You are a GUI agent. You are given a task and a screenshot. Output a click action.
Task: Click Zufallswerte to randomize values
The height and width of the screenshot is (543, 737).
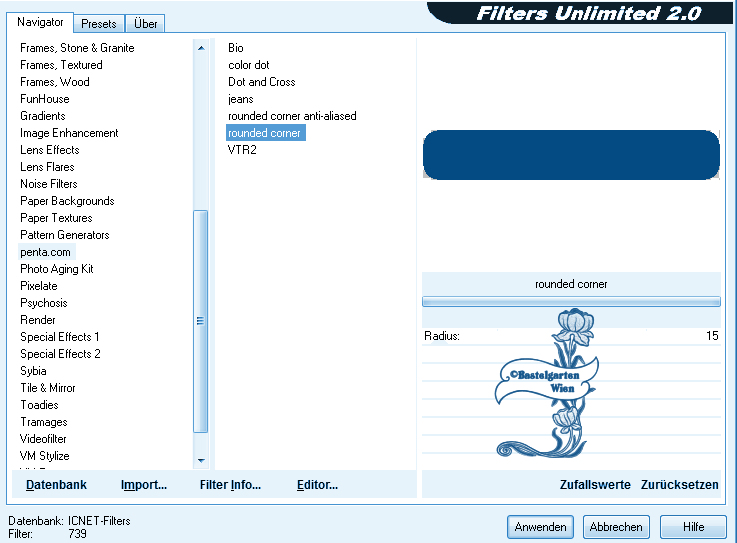pyautogui.click(x=595, y=485)
